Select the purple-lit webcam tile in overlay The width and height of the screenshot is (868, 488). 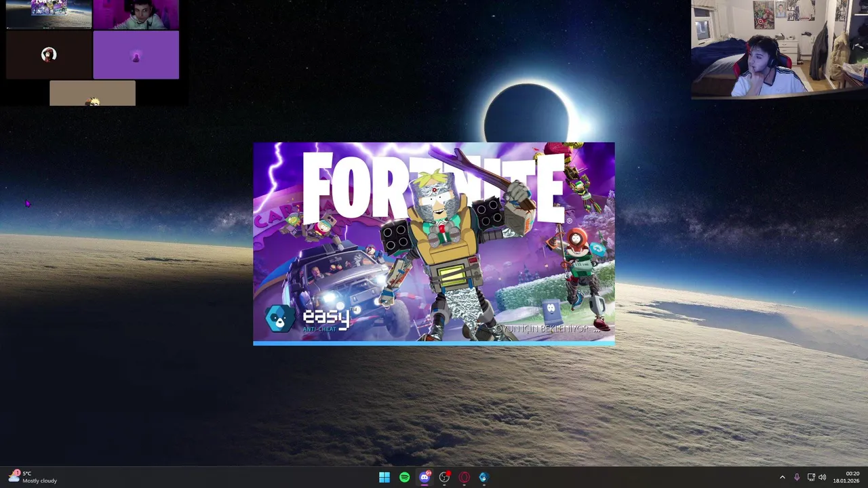click(x=136, y=14)
